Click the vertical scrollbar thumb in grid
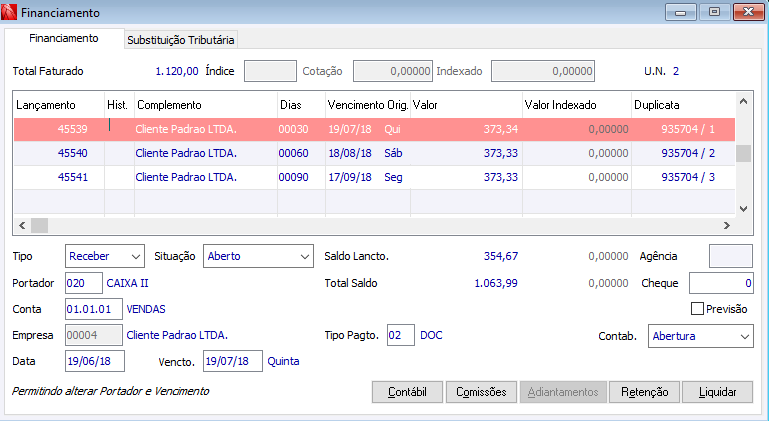This screenshot has width=769, height=421. (x=743, y=153)
